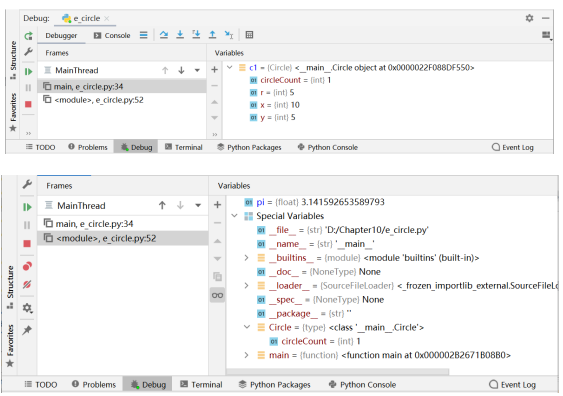Click the Step Into toolbar icon

(x=180, y=35)
